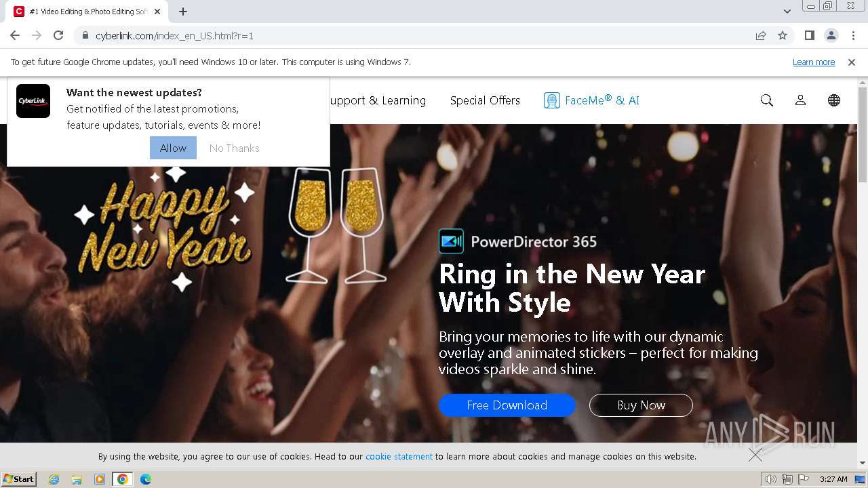Click the Buy Now button
This screenshot has height=488, width=868.
(641, 405)
